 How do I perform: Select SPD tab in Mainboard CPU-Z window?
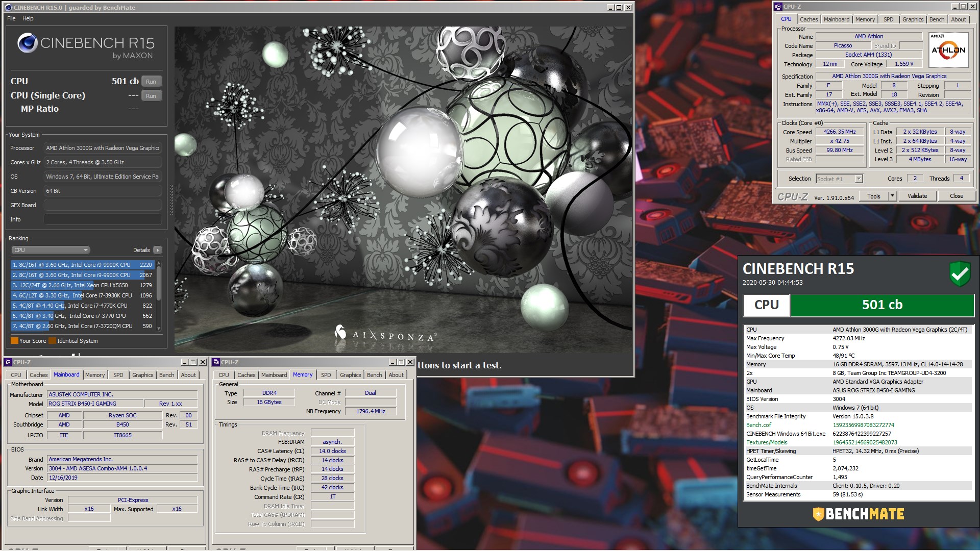pyautogui.click(x=118, y=375)
